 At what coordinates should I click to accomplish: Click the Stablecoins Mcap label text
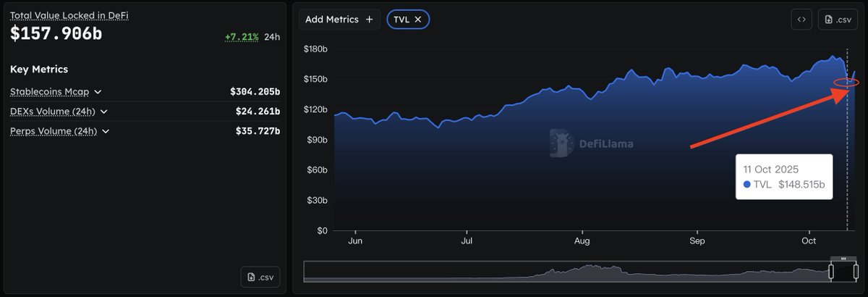(51, 92)
